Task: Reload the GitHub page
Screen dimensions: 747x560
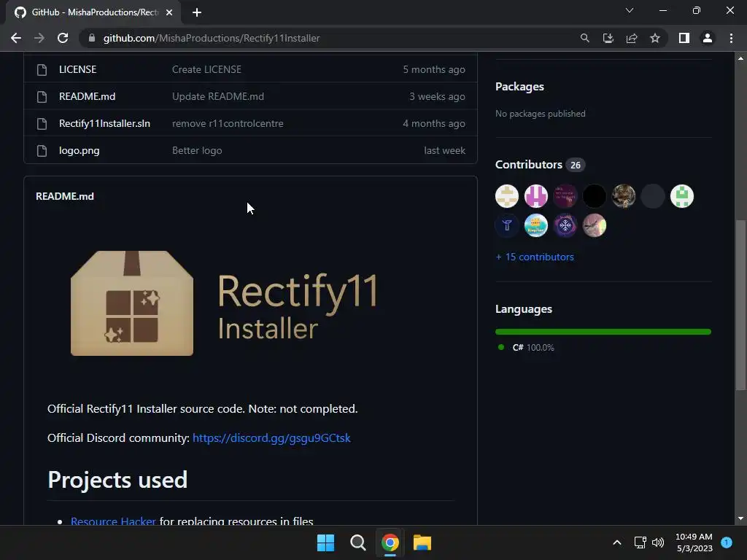Action: (63, 38)
